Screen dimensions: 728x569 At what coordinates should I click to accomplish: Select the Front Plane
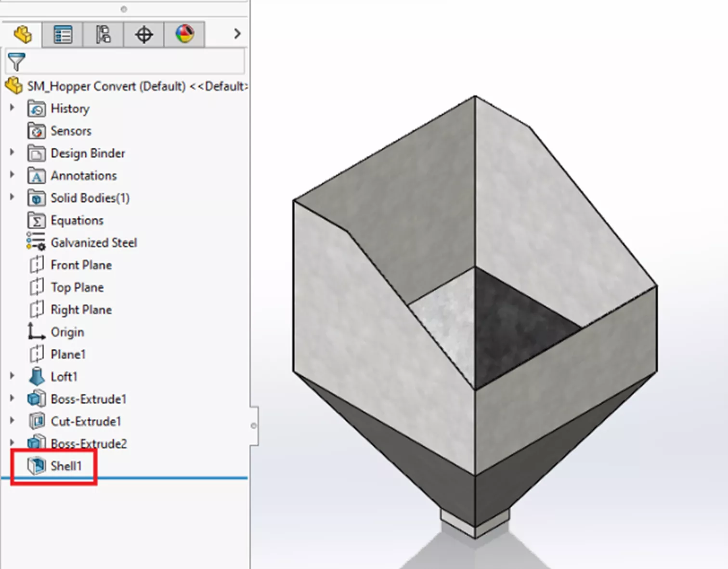click(81, 265)
